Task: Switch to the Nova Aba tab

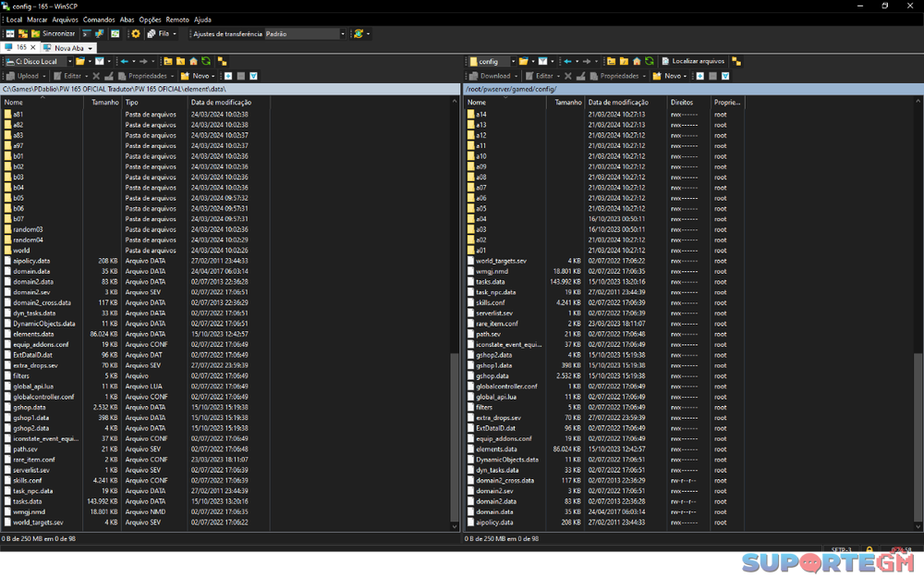Action: [67, 47]
